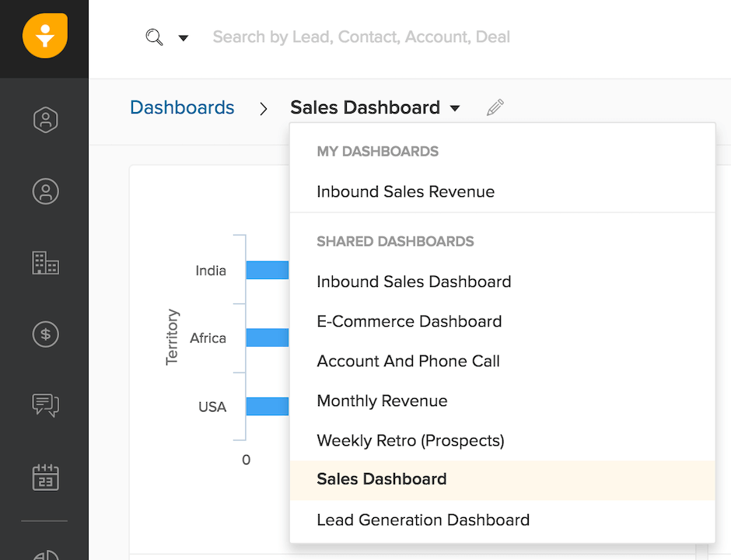Open the Accounts module icon
Viewport: 731px width, 560px height.
pos(45,263)
